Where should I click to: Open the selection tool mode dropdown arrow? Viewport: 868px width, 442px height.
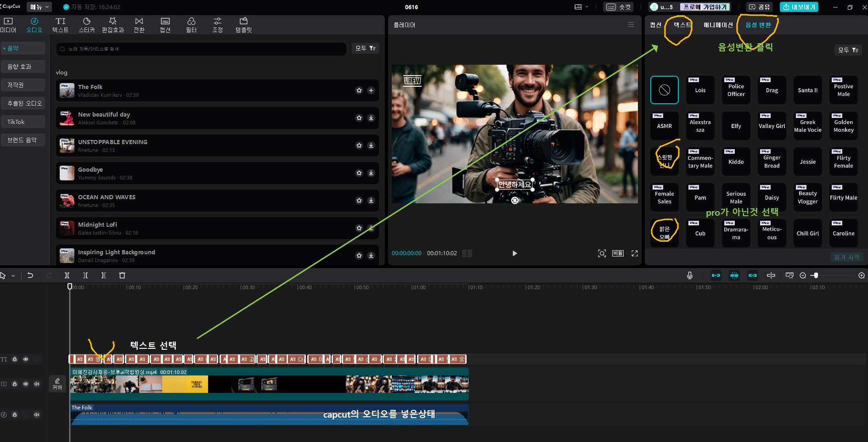[x=13, y=276]
